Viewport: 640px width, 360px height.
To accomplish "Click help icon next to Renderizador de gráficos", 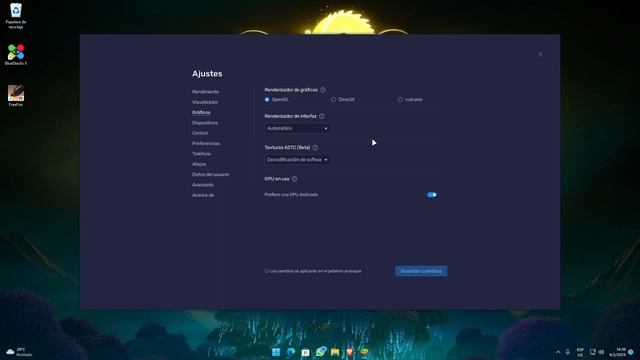I will [x=323, y=90].
